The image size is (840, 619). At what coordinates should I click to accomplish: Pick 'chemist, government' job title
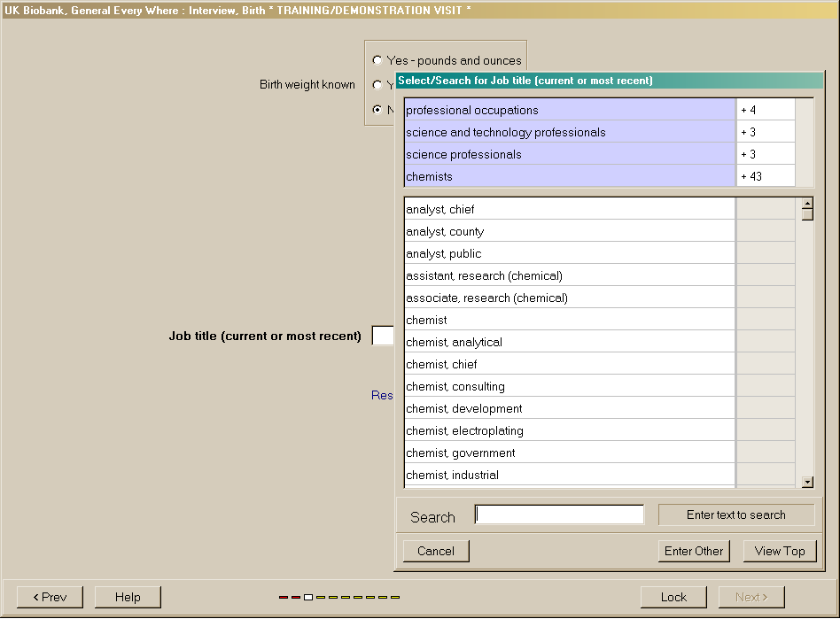[569, 453]
